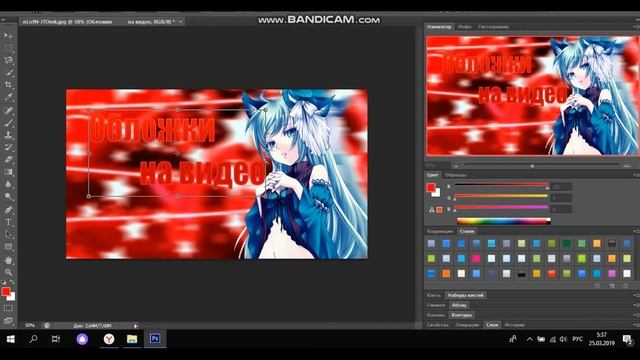Screen dimensions: 640x360
Task: Select the Move tool
Action: (x=8, y=36)
